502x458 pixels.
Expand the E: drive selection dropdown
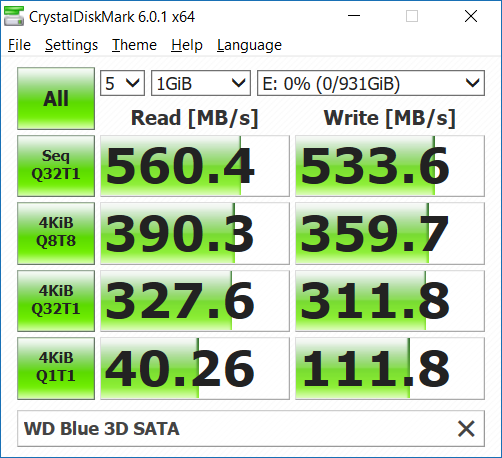coord(371,83)
